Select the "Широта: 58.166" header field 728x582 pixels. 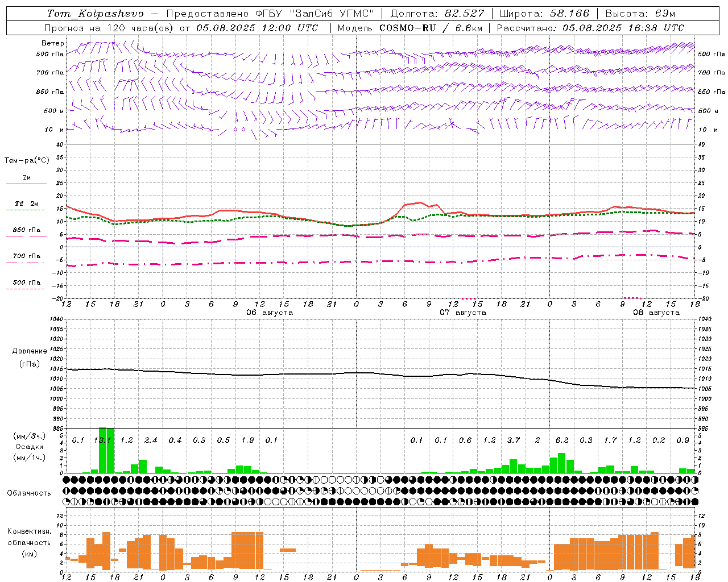pos(544,14)
